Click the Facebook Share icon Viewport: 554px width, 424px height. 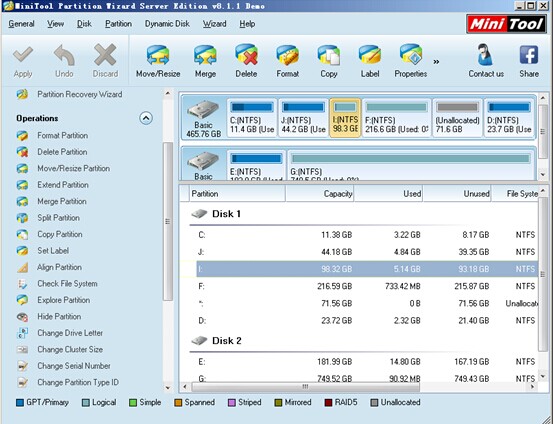[529, 55]
